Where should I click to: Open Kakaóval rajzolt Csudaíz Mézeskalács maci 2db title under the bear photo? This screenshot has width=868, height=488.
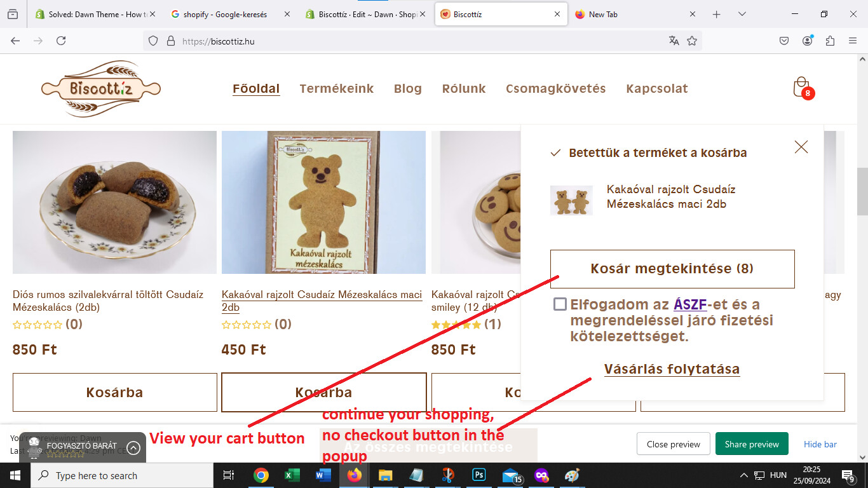coord(322,301)
